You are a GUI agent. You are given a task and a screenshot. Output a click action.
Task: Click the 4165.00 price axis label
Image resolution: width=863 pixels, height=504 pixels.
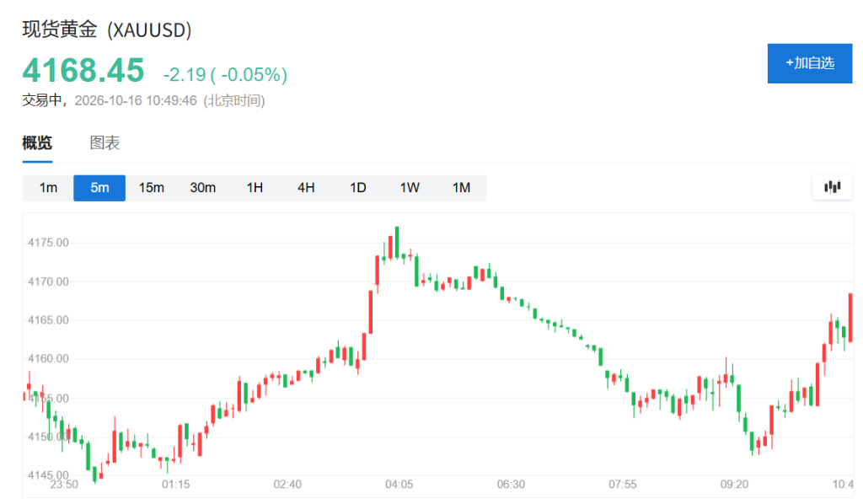(48, 320)
